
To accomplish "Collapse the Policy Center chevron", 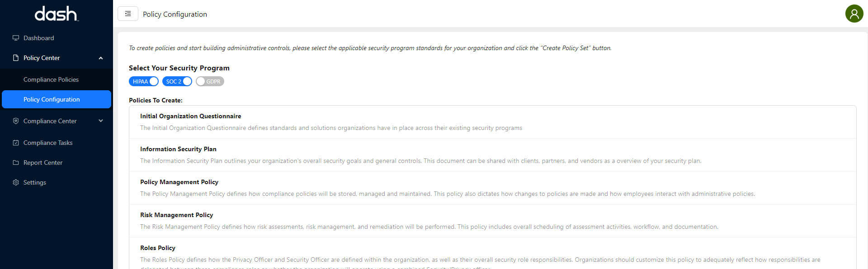I will 101,58.
